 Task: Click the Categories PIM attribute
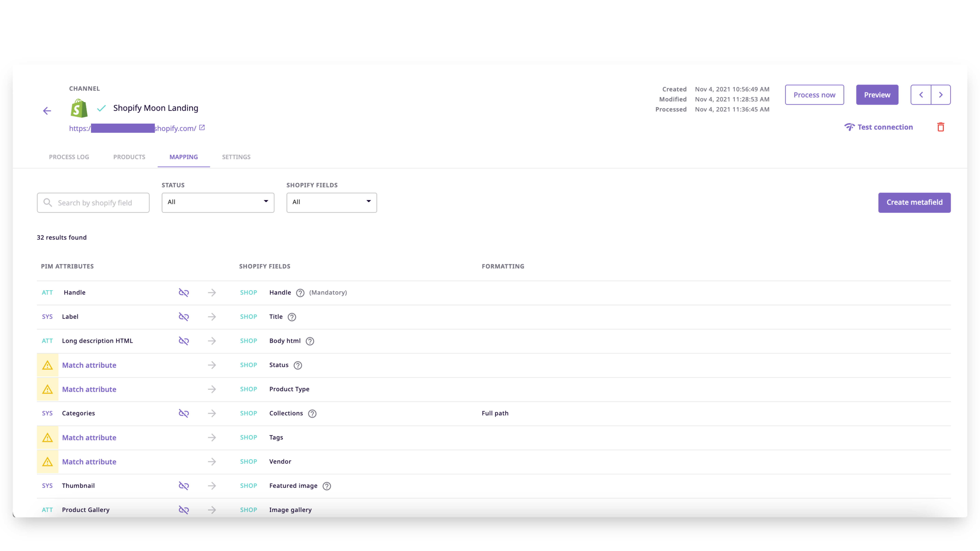[78, 413]
